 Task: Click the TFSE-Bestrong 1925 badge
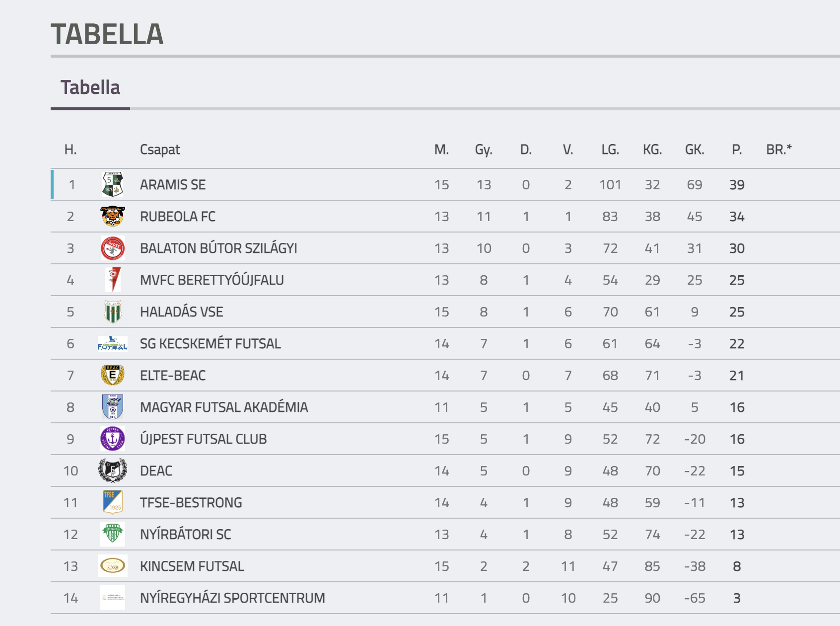pyautogui.click(x=113, y=502)
